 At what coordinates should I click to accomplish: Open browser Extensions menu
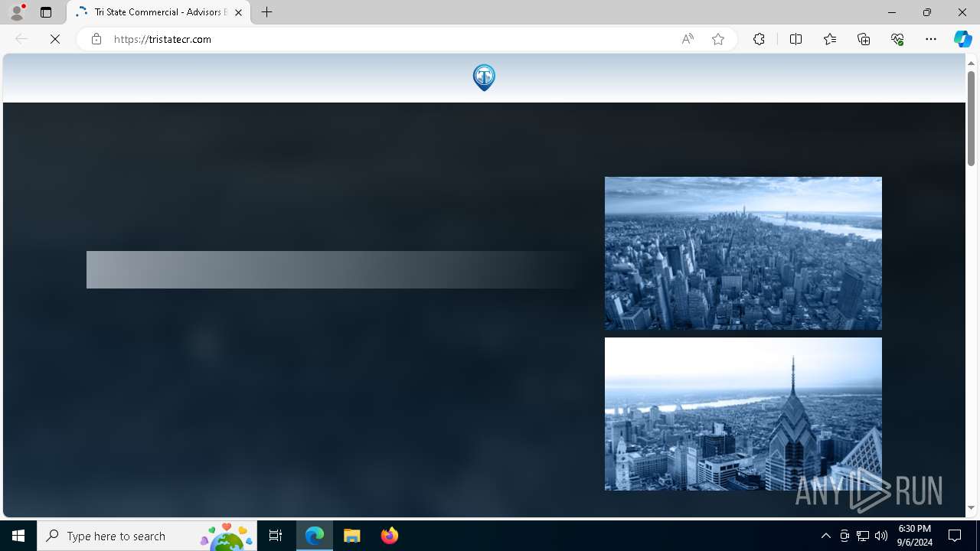(759, 39)
